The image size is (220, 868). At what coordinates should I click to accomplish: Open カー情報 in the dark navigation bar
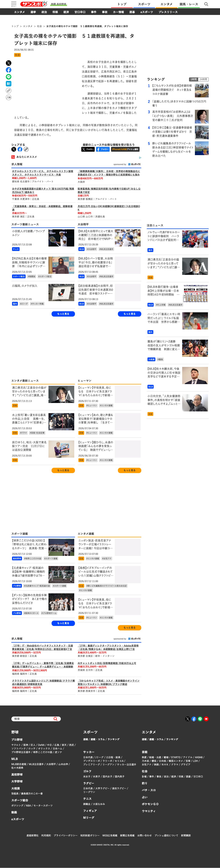coord(118,12)
